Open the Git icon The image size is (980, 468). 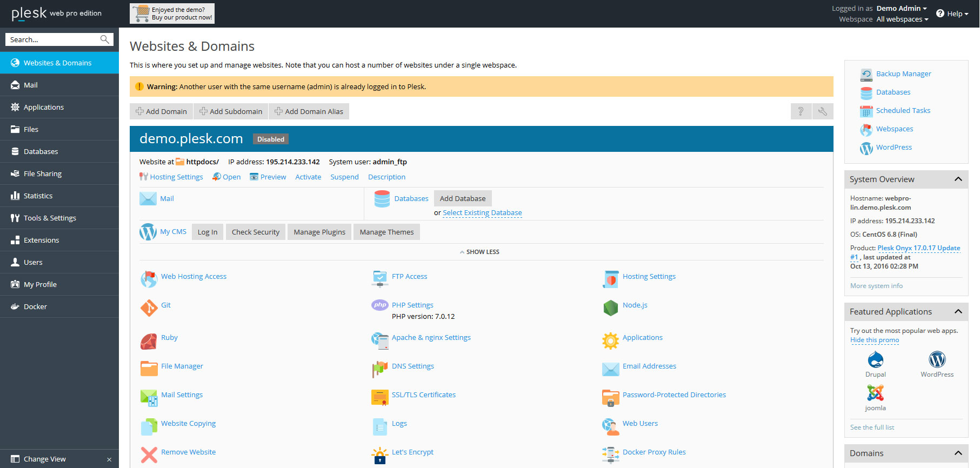click(x=149, y=308)
